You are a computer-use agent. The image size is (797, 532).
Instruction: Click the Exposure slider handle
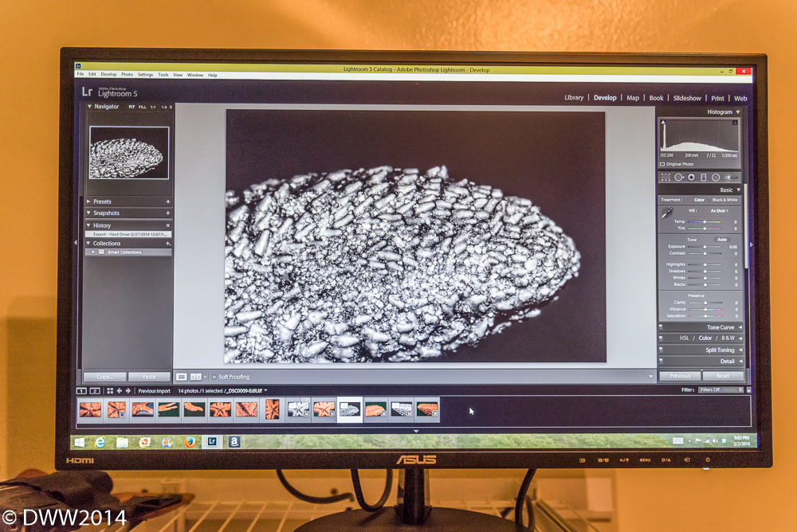click(705, 247)
